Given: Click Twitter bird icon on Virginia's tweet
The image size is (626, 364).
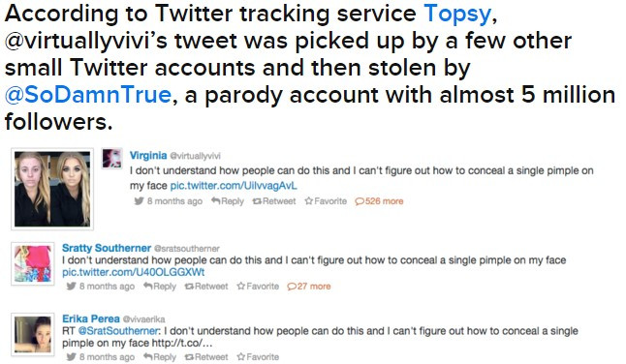Looking at the screenshot, I should click(x=139, y=201).
